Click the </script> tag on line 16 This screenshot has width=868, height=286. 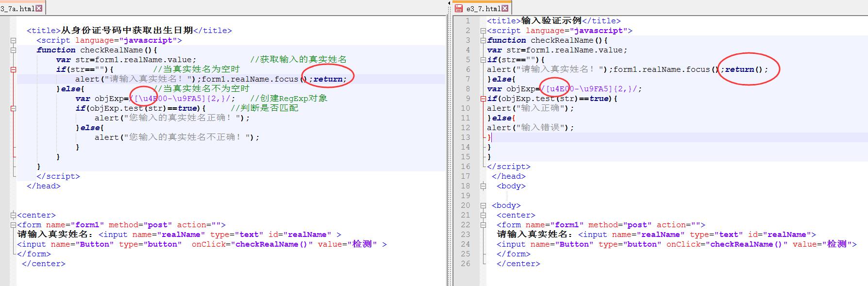509,167
